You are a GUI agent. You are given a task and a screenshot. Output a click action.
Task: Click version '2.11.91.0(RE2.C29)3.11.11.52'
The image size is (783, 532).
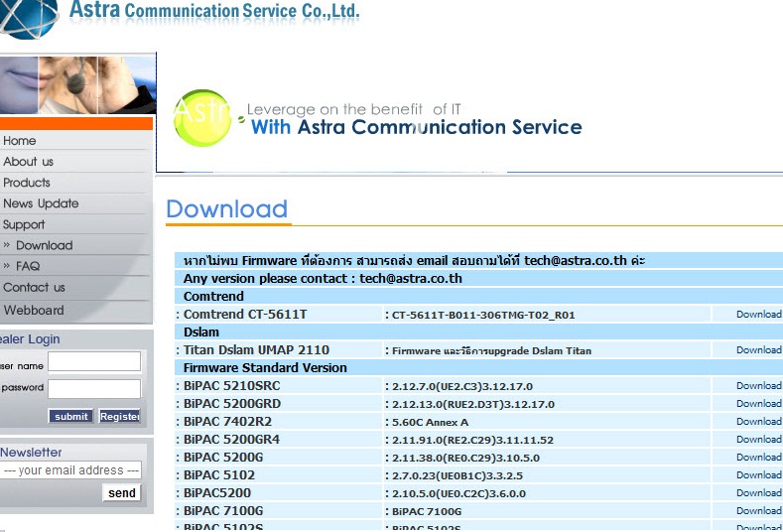[473, 441]
